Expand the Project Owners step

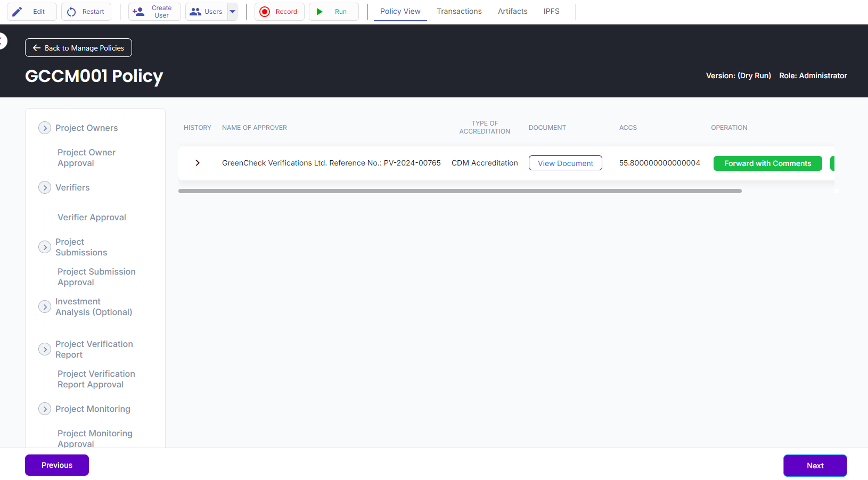pyautogui.click(x=45, y=128)
